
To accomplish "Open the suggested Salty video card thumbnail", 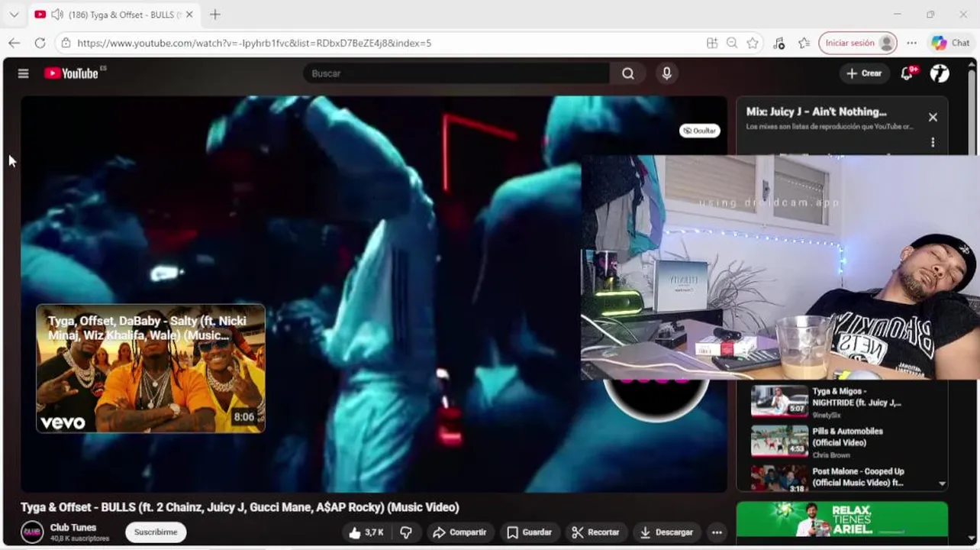I will pos(150,368).
